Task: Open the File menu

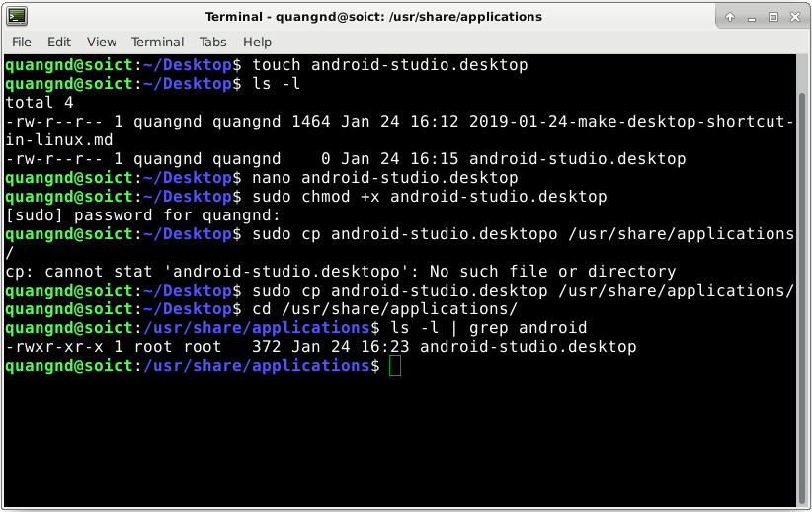Action: tap(22, 42)
